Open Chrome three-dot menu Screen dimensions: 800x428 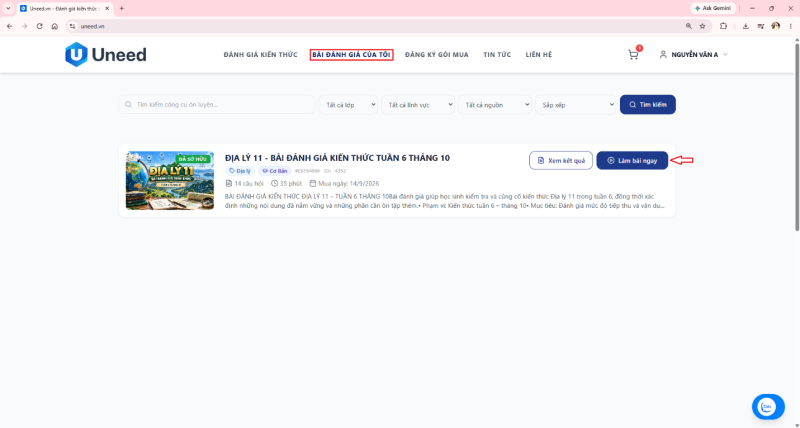790,26
